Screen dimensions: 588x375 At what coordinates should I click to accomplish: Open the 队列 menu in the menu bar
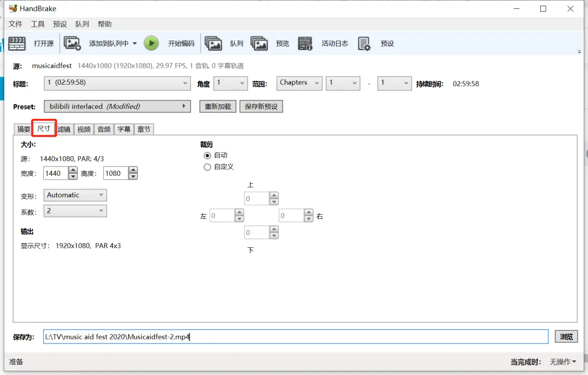pyautogui.click(x=82, y=24)
